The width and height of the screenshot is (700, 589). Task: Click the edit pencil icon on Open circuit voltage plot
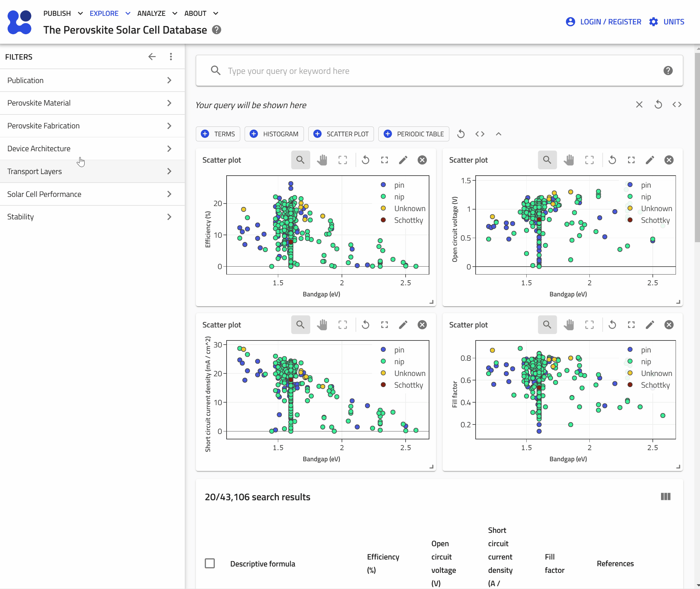(x=650, y=160)
